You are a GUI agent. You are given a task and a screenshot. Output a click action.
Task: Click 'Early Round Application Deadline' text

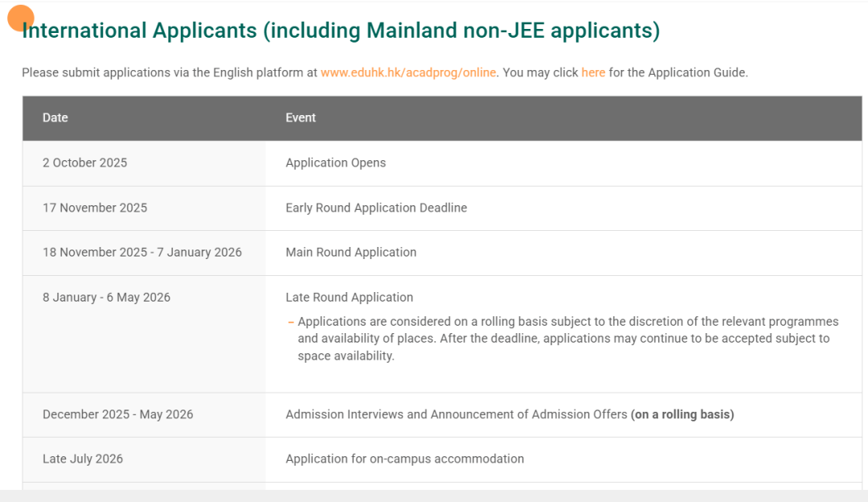coord(376,208)
